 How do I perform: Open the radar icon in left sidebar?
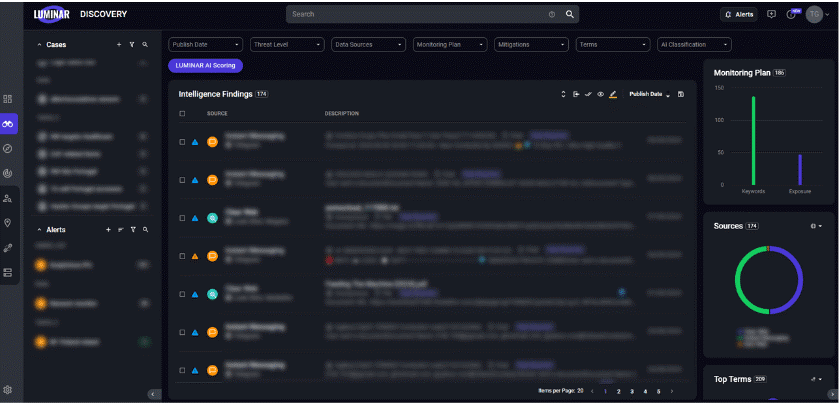coord(7,173)
